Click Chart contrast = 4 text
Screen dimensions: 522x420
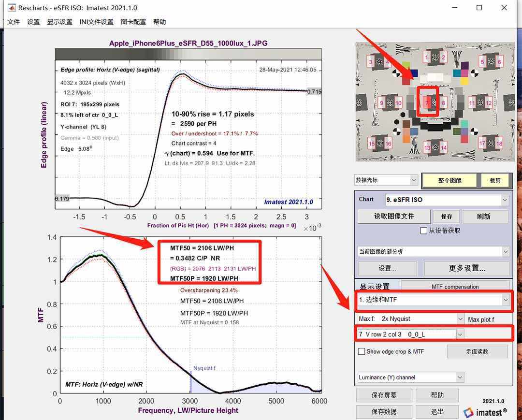click(x=194, y=144)
